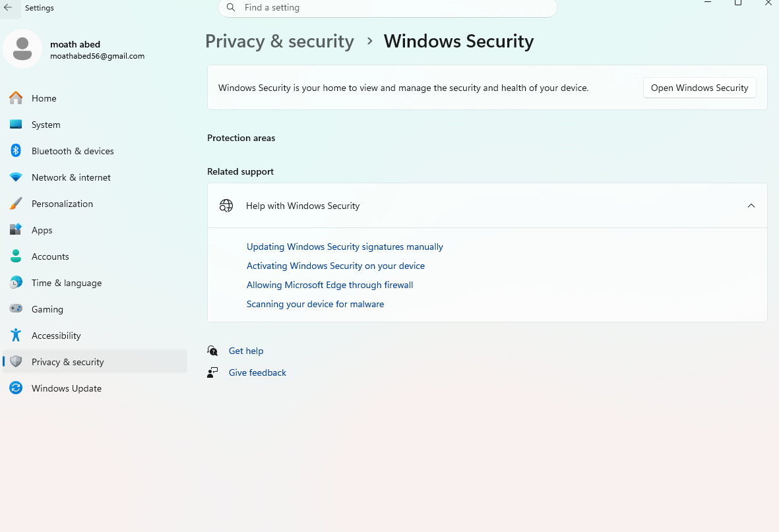Click the globe icon beside Help with Windows Security
779x532 pixels.
point(226,205)
